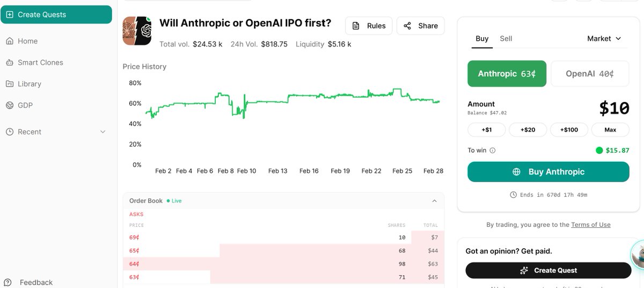Click the Total vol. $24.53 k value
The image size is (644, 288).
(207, 44)
